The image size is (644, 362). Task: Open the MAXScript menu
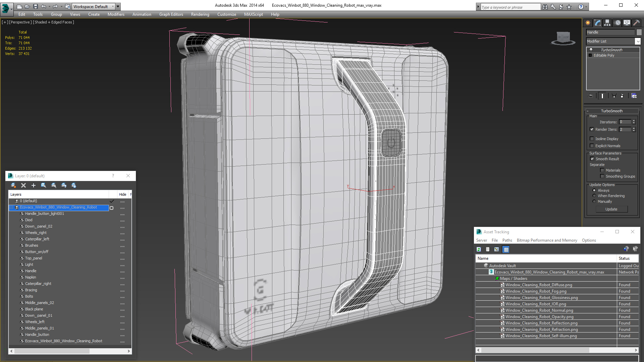253,14
